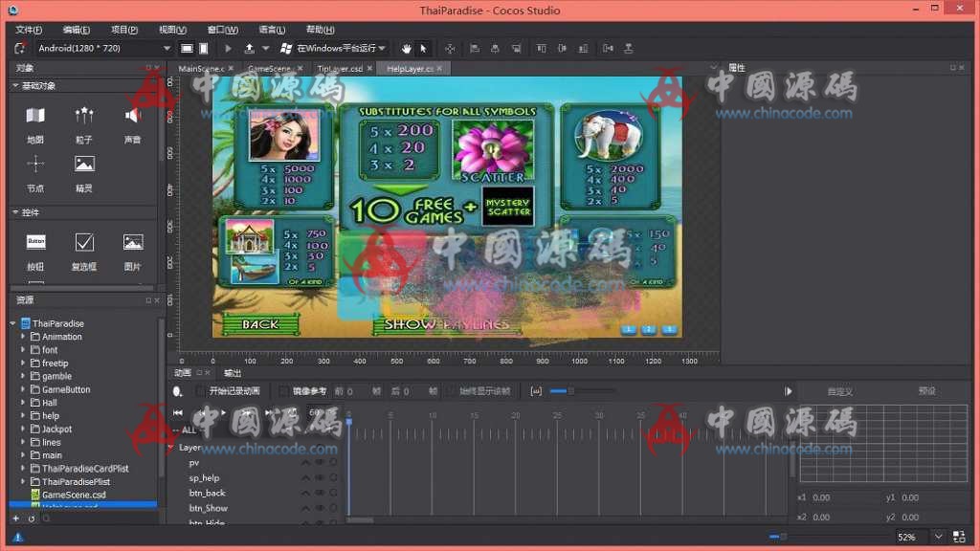Add a Map (地图) object
Screen dimensions: 980x551
tap(35, 125)
